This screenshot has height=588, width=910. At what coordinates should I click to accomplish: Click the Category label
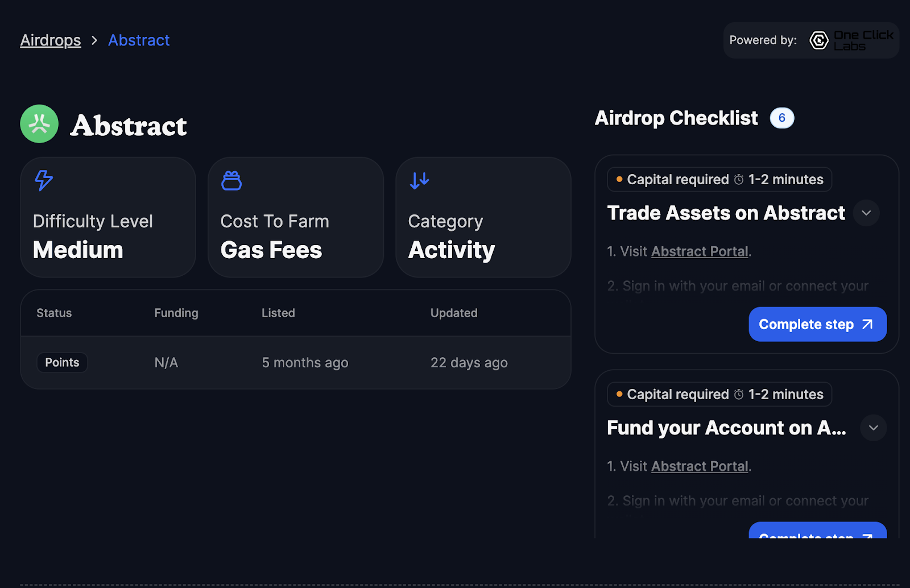coord(445,221)
